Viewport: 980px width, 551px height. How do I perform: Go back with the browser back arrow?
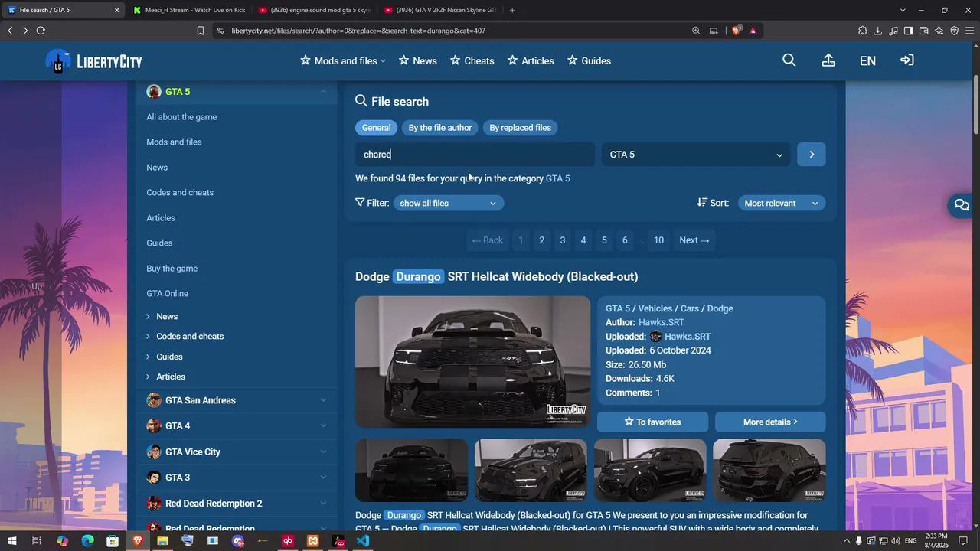pyautogui.click(x=10, y=31)
